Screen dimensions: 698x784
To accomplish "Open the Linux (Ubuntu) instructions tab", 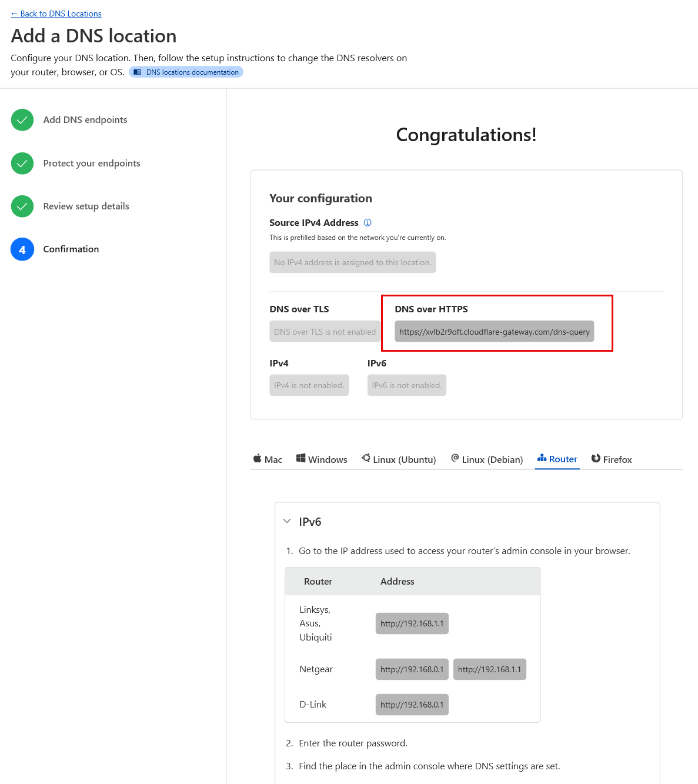I will pos(399,459).
